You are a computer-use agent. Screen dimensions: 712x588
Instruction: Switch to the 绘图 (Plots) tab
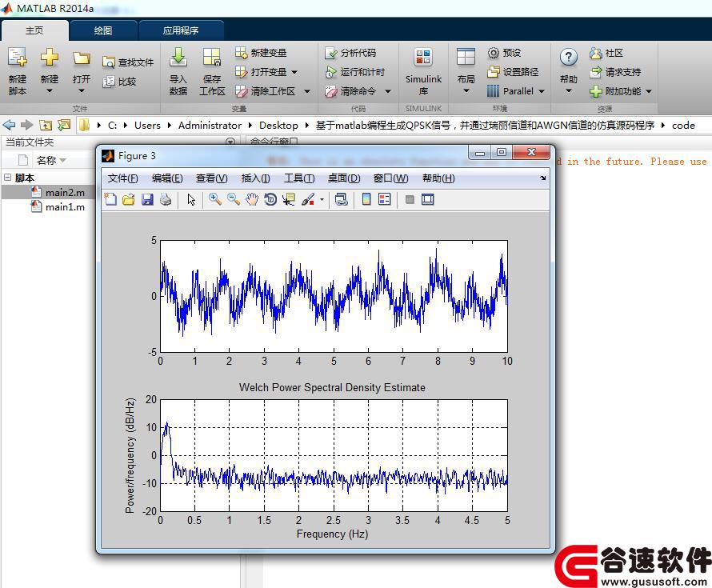103,30
